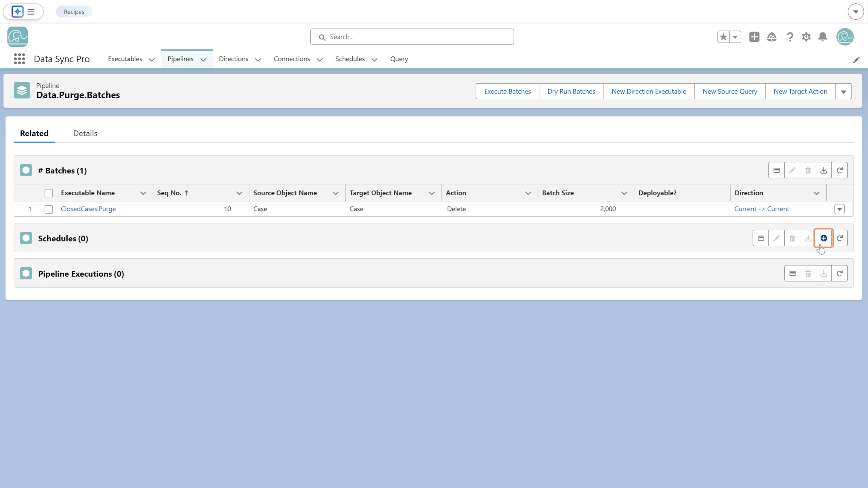
Task: Open Source Object Name column menu chevron
Action: pos(335,193)
